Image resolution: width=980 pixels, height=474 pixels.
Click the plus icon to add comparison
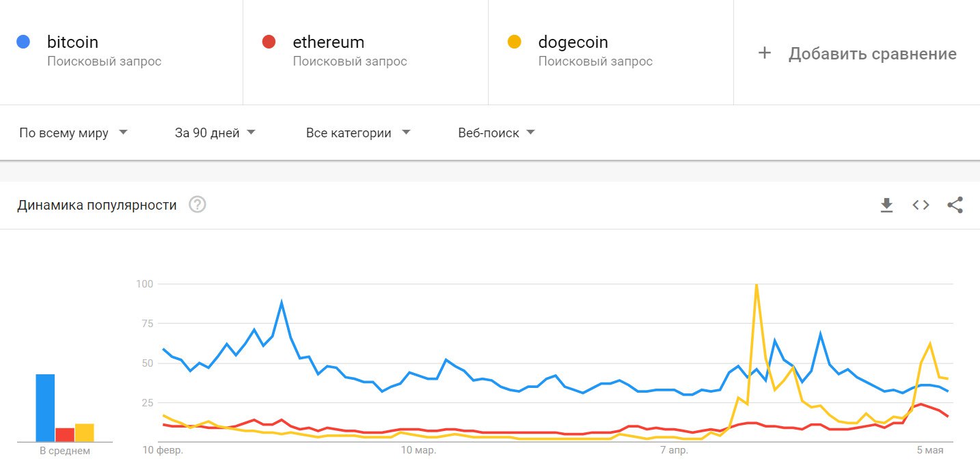pos(765,53)
